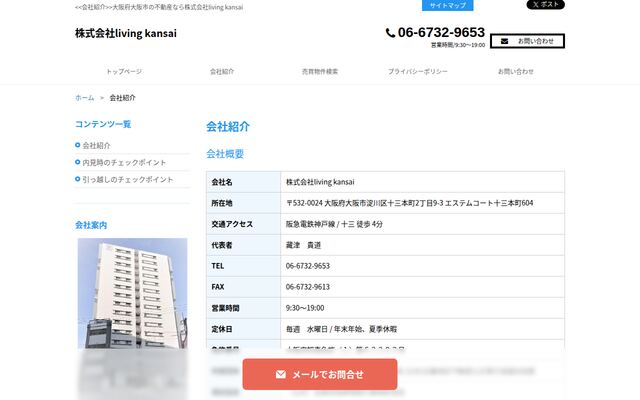Click value 毎週 水曜日 / 年末年始、夏季休暇
The width and height of the screenshot is (640, 400).
341,329
